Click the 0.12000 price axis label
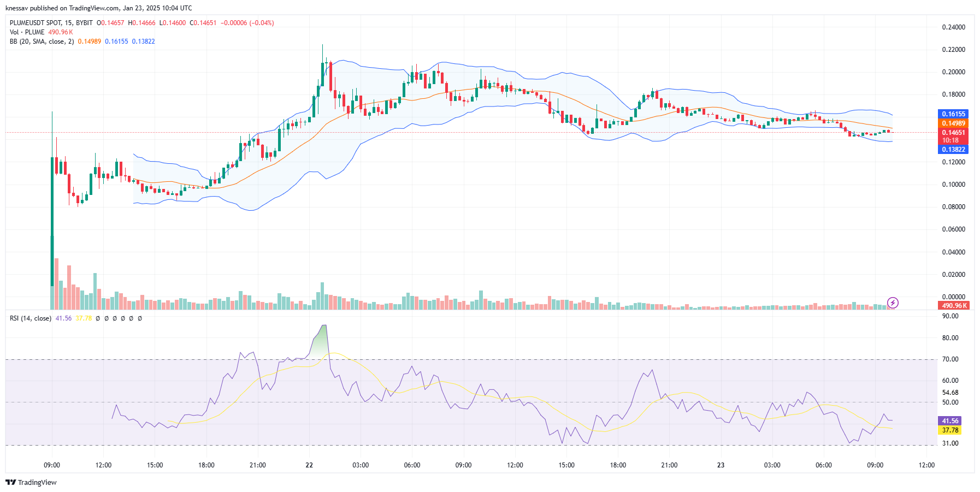Image resolution: width=980 pixels, height=492 pixels. coord(954,162)
